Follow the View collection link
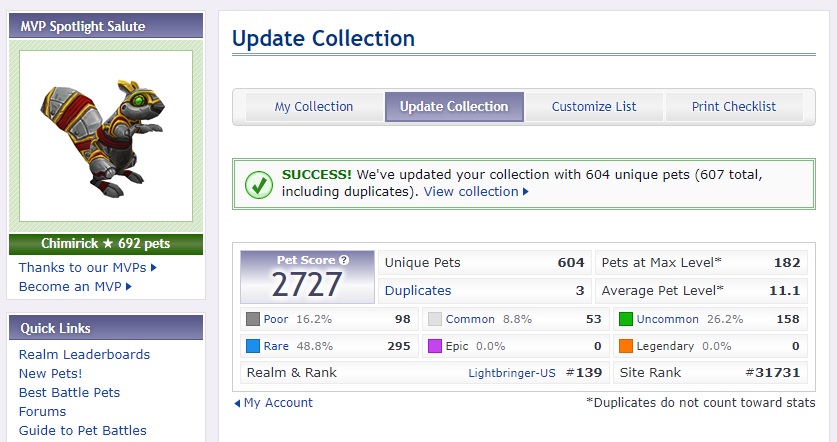 point(470,192)
